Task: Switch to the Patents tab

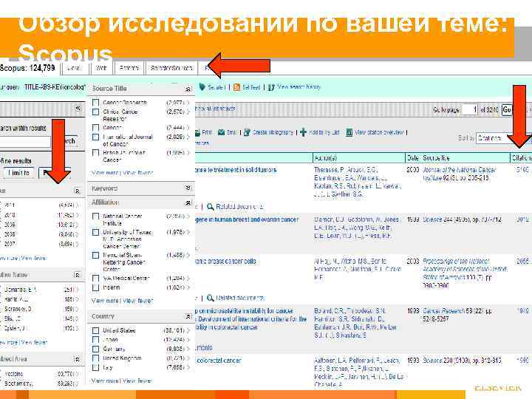Action: click(x=129, y=68)
